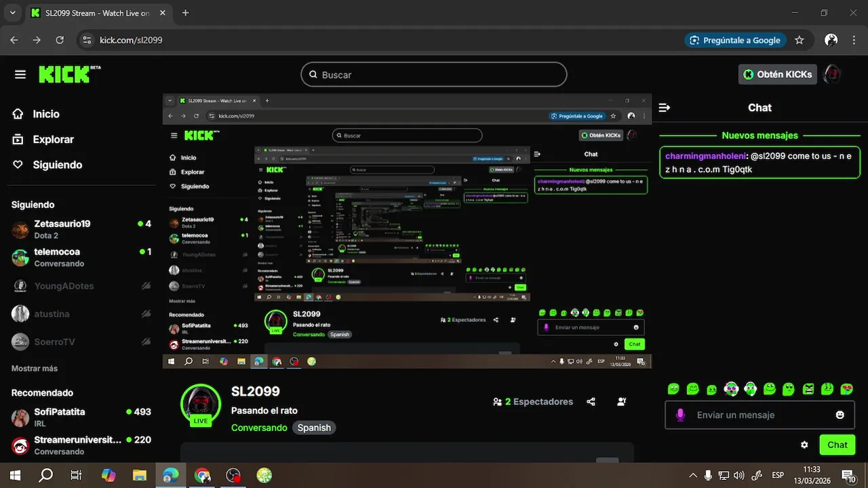The width and height of the screenshot is (868, 488).
Task: Reload the page in browser toolbar
Action: coord(60,40)
